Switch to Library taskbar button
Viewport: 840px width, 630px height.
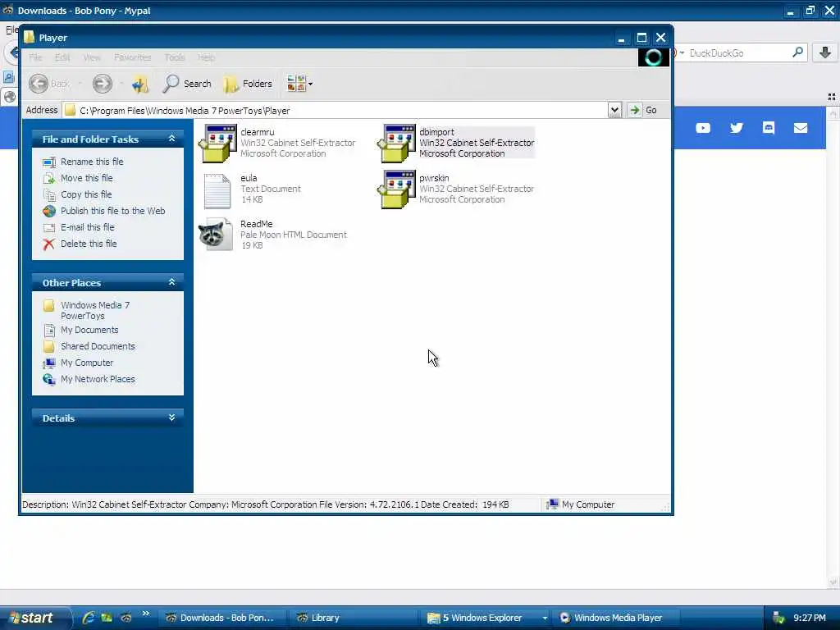tap(354, 618)
